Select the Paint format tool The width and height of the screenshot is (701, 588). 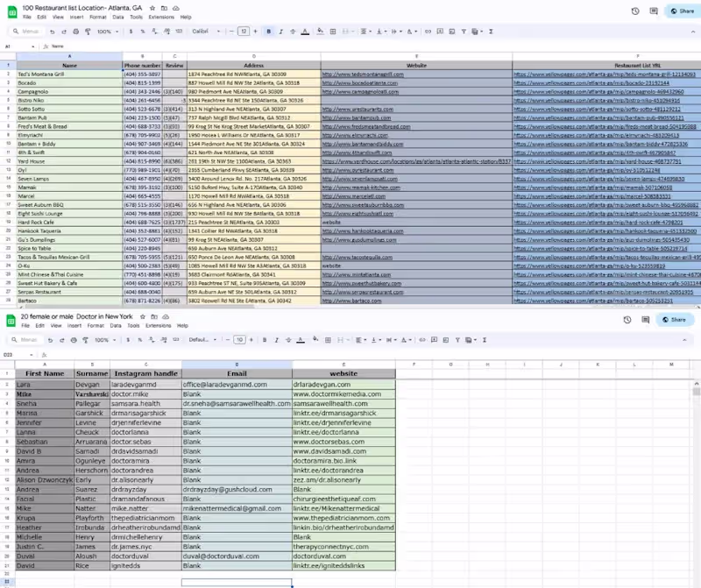coord(88,32)
